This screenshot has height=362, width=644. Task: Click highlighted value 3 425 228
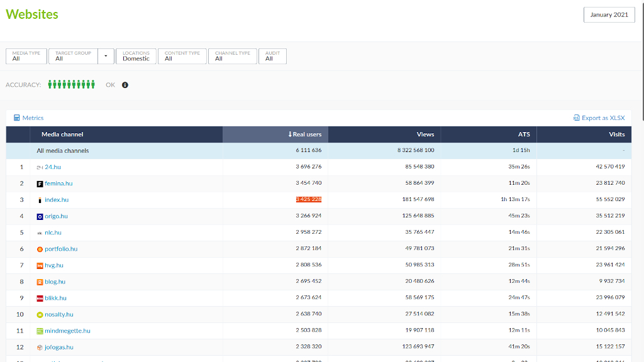[308, 199]
